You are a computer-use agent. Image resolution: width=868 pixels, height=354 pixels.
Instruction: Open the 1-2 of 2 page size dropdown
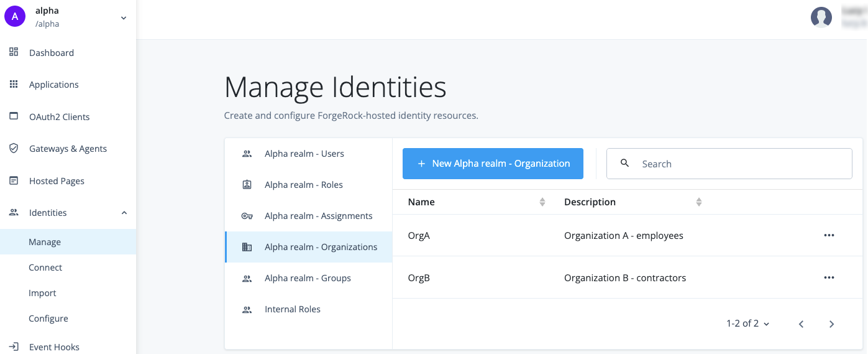point(748,324)
